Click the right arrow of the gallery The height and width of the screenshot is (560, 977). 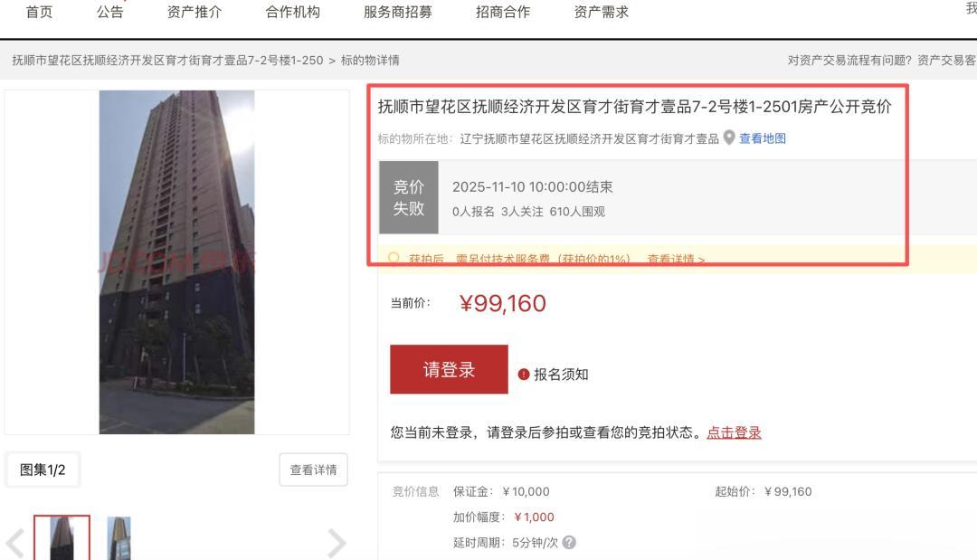(x=336, y=543)
